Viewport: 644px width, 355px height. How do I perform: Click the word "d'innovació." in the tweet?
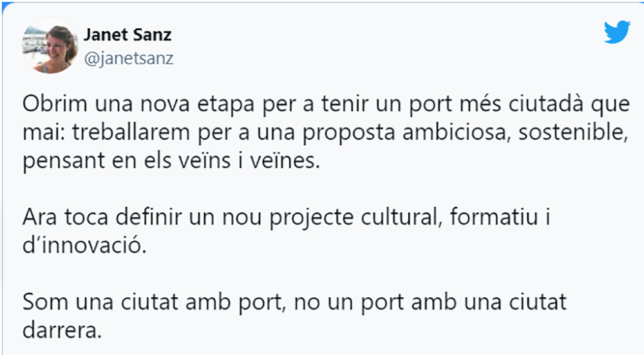84,246
